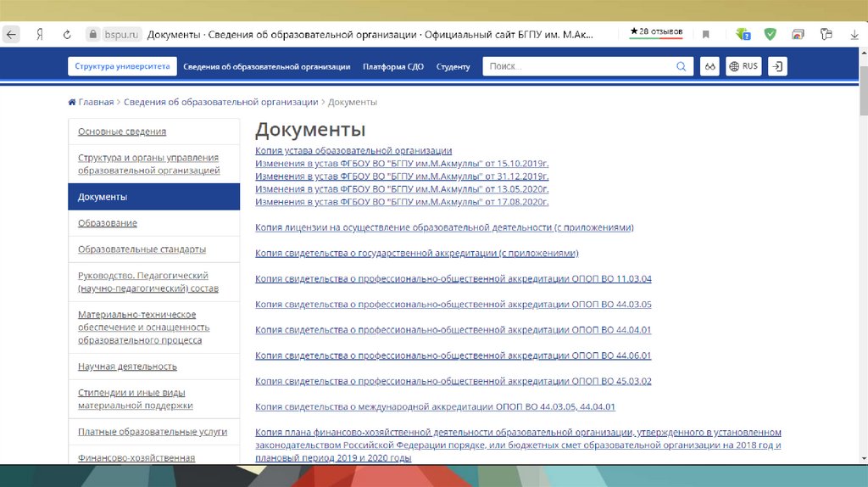Click the browser back arrow button
The height and width of the screenshot is (487, 868).
point(11,35)
